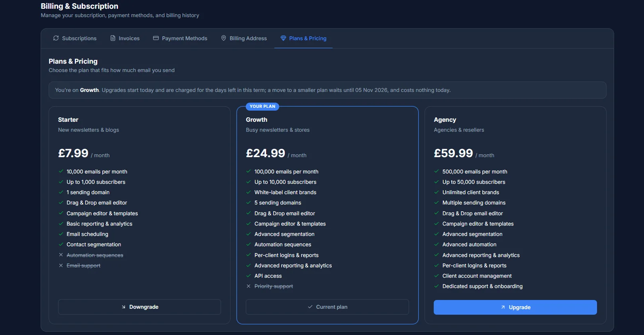644x335 pixels.
Task: Click "Up to 50,000 subscribers" feature
Action: pyautogui.click(x=474, y=182)
